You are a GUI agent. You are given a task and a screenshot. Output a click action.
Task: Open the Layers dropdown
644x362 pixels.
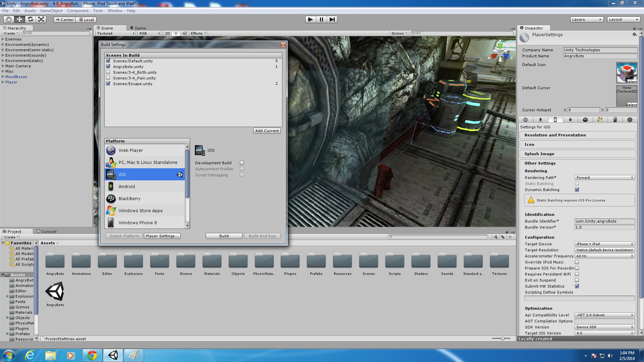[587, 19]
